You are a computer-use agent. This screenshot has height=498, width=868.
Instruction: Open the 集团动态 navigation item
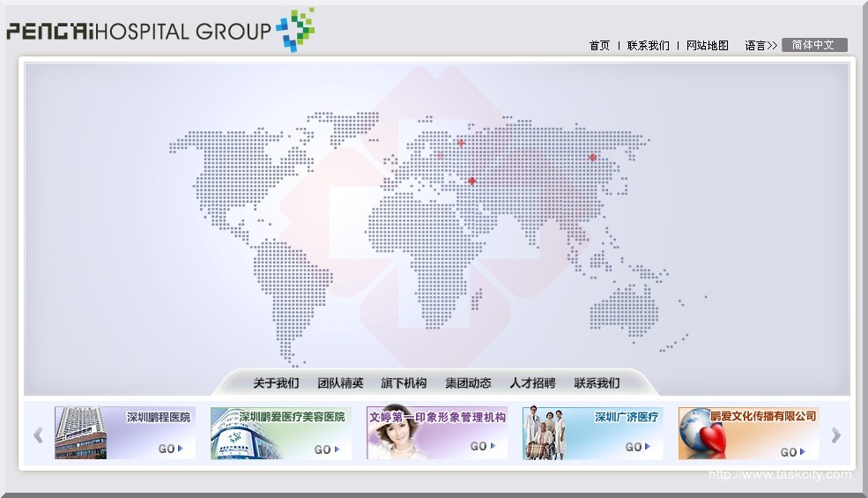(x=468, y=383)
